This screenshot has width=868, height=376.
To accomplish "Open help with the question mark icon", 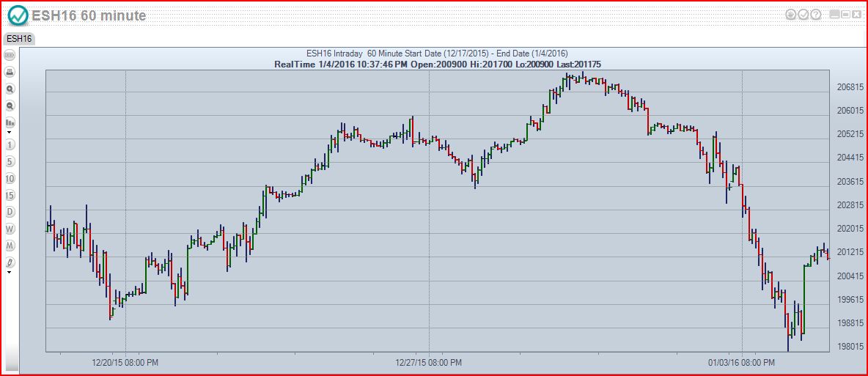I will tap(815, 14).
